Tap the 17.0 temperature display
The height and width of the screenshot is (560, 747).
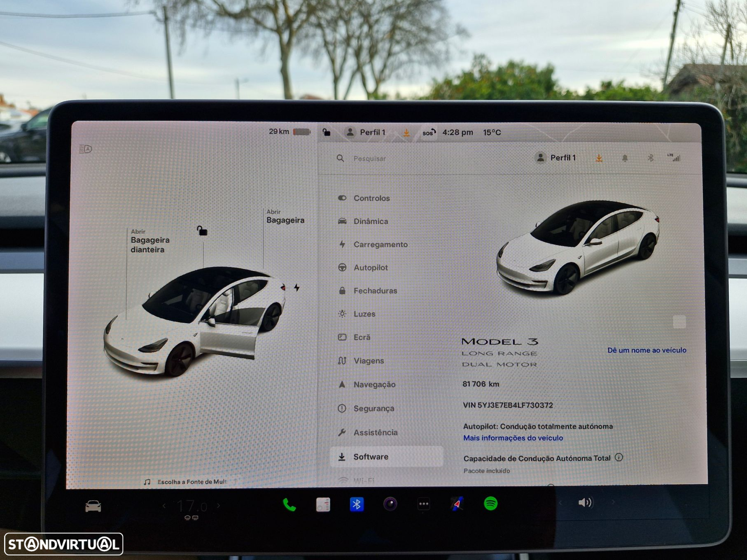(191, 506)
